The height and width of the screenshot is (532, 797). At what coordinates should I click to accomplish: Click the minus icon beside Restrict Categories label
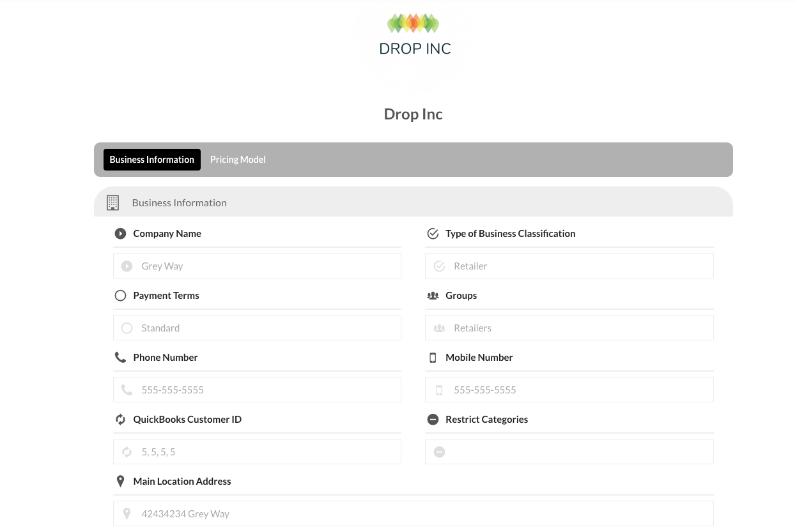[433, 420]
